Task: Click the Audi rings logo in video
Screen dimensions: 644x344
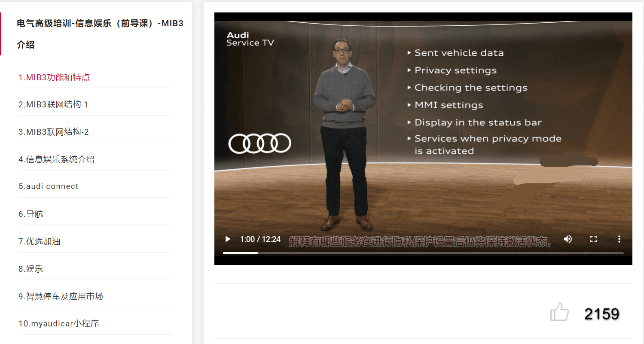Action: click(259, 143)
